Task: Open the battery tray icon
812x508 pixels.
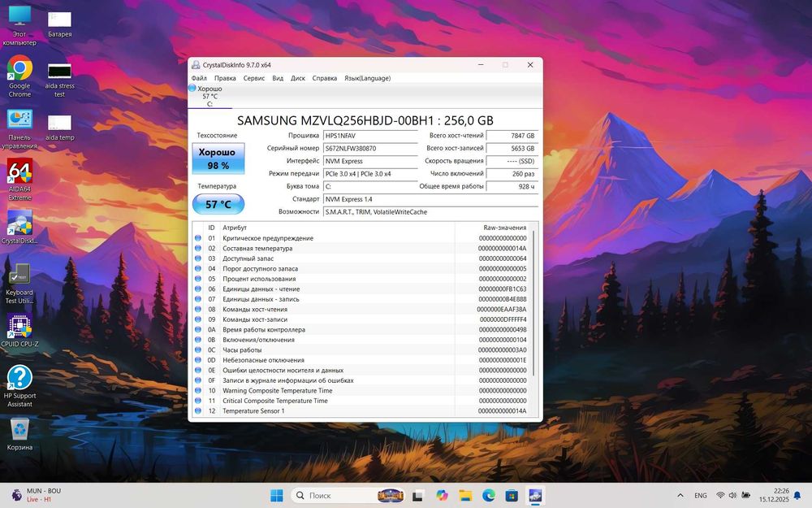Action: point(745,496)
